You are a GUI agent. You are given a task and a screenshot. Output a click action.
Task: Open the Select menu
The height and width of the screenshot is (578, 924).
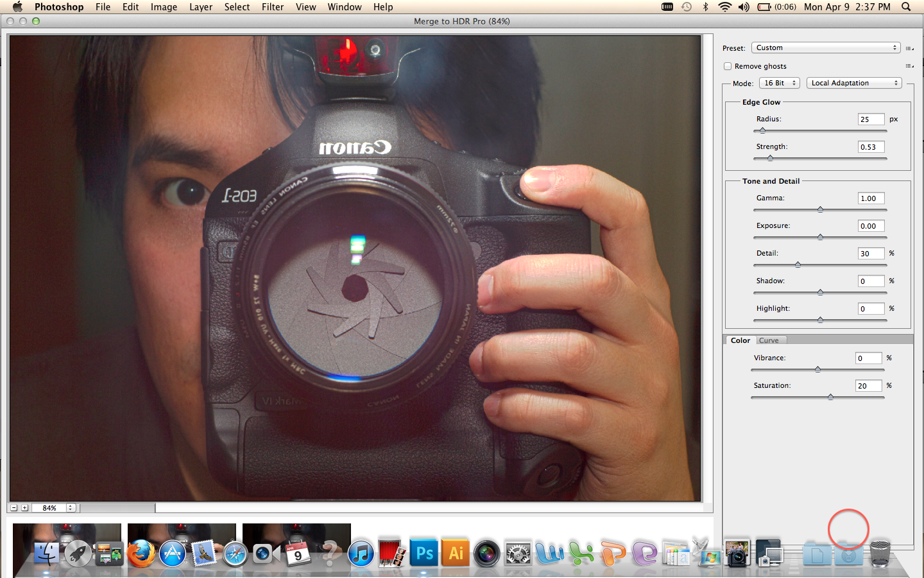coord(237,7)
